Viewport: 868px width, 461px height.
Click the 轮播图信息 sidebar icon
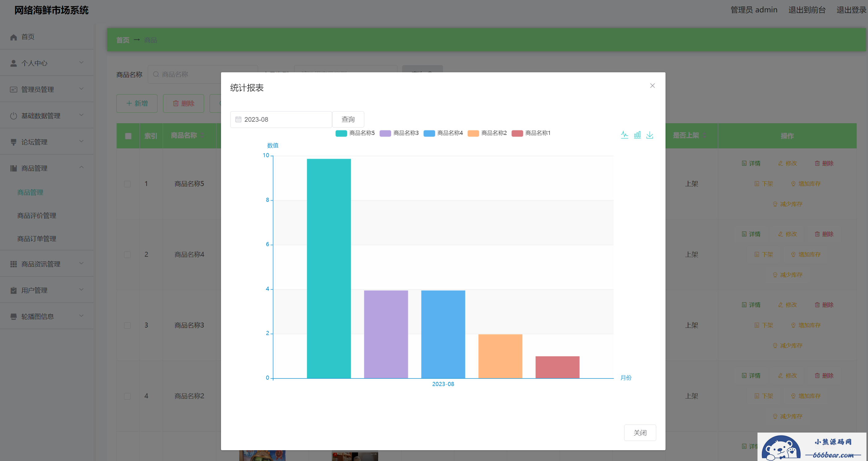[x=14, y=317]
